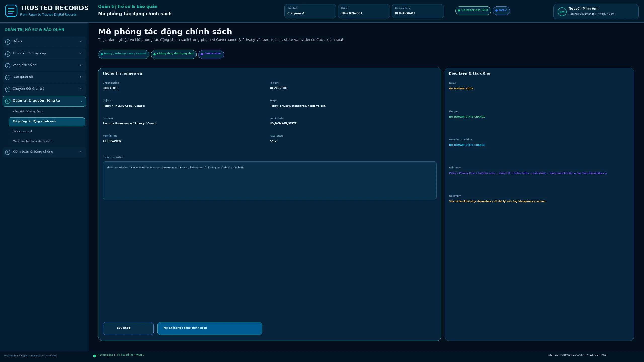Expand Vòng đời hồ sơ chevron
Viewport: 644px width, 362px height.
81,65
